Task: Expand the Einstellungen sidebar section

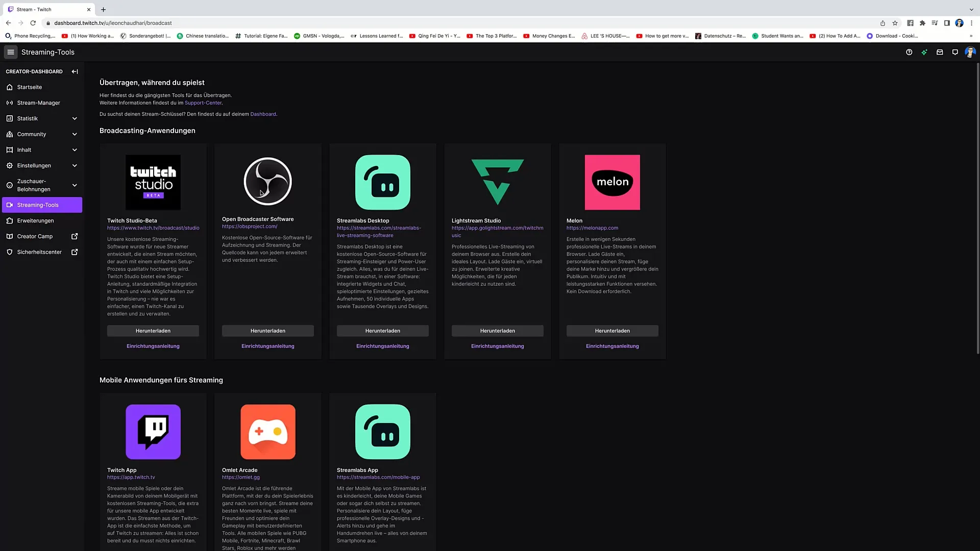Action: coord(75,165)
